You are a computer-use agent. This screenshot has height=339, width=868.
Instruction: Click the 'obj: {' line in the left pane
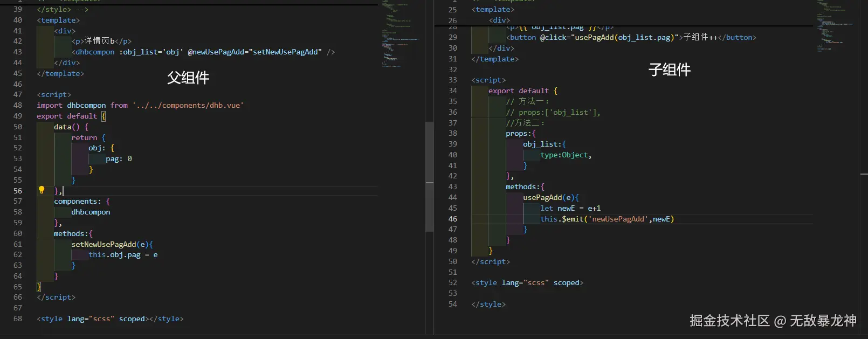(101, 148)
